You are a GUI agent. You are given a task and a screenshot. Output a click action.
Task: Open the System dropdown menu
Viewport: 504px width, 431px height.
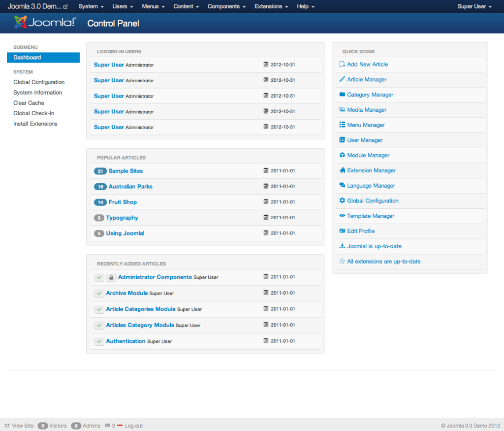point(91,6)
